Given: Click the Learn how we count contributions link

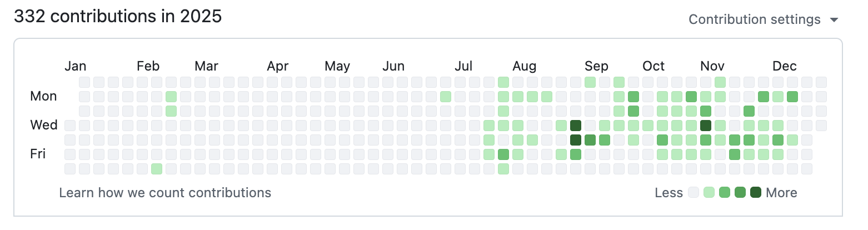Looking at the screenshot, I should (x=165, y=193).
